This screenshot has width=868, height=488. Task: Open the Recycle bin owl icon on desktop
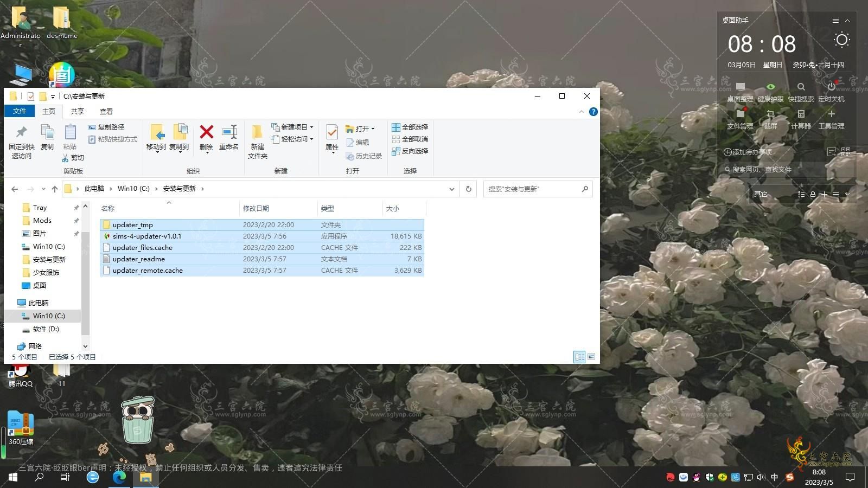137,420
